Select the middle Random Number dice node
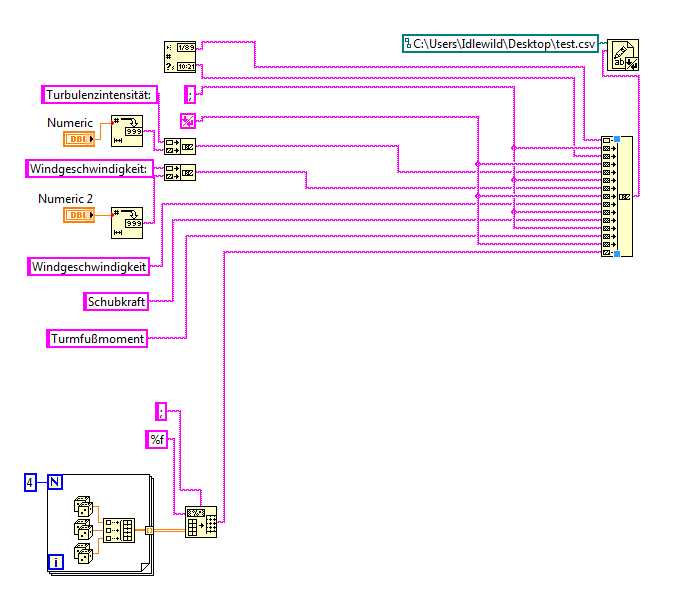This screenshot has height=601, width=681. coord(83,530)
